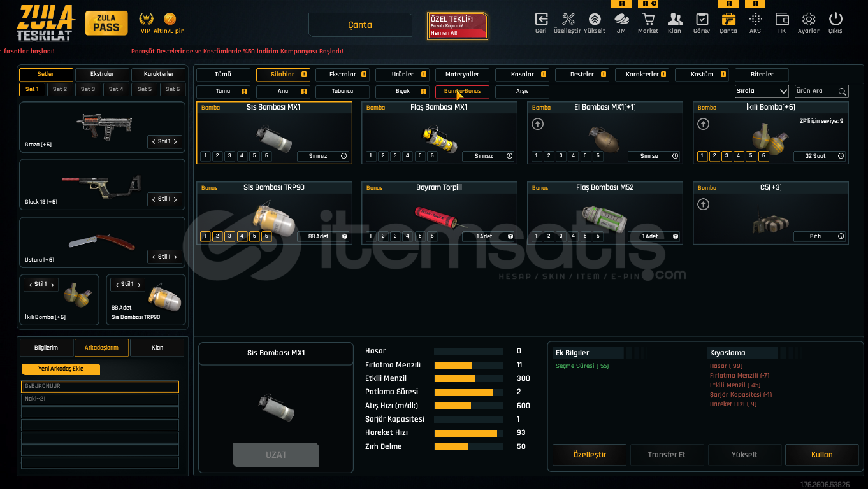Open the JM coins icon
Image resolution: width=868 pixels, height=491 pixels.
(621, 19)
